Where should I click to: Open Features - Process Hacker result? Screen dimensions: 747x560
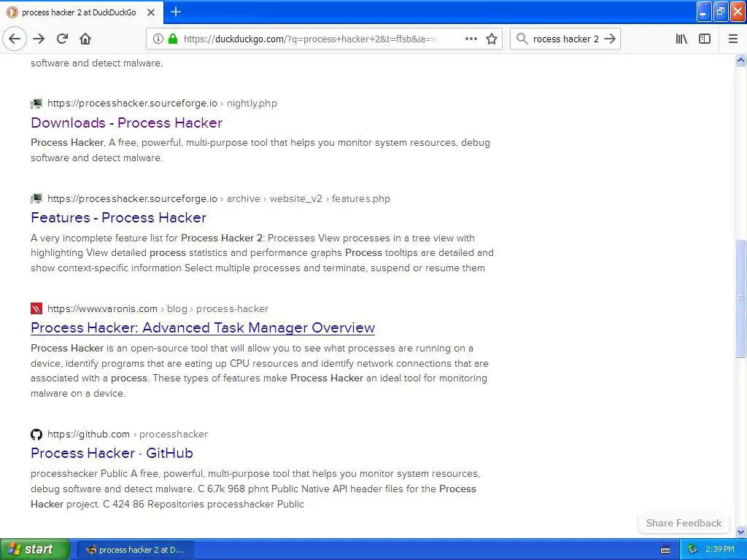[118, 217]
